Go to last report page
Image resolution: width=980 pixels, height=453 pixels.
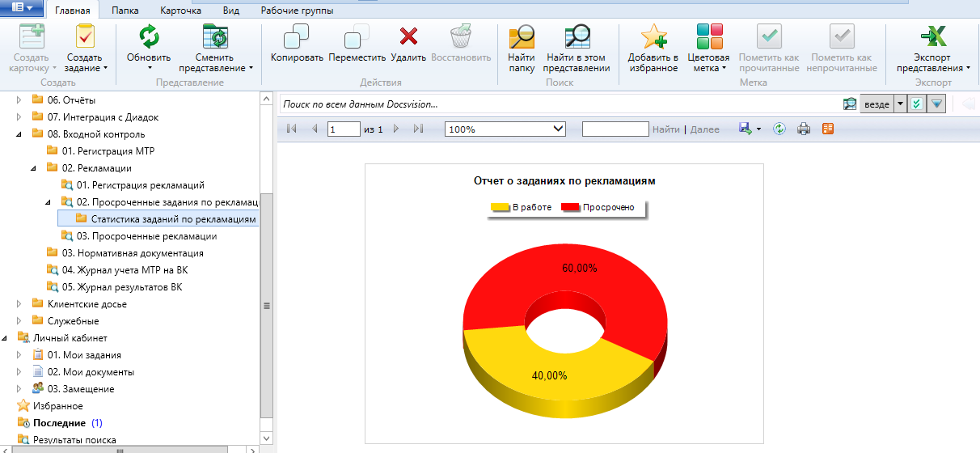pyautogui.click(x=418, y=129)
